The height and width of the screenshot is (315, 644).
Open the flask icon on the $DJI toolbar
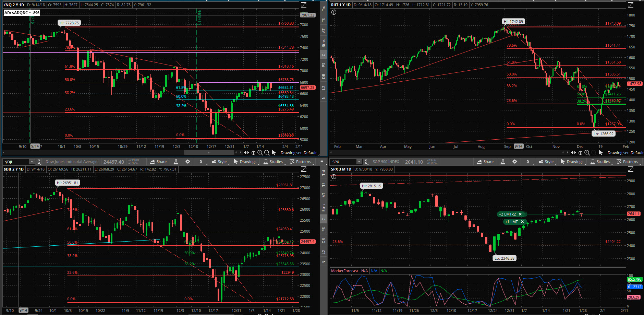[176, 162]
